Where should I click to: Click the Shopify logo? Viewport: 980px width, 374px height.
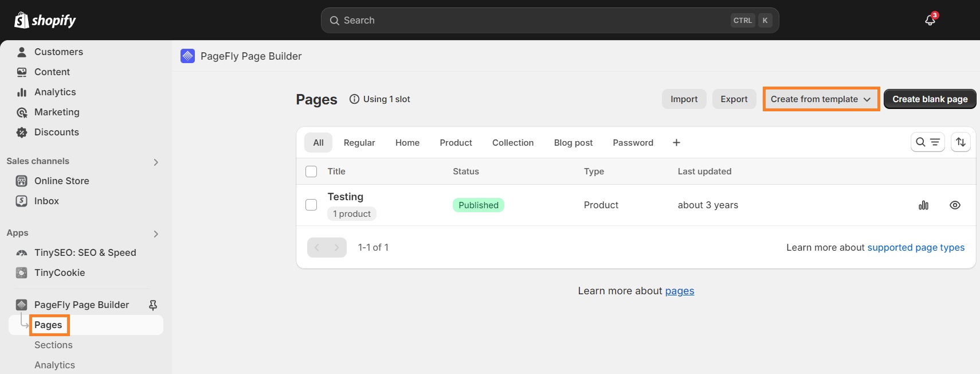pyautogui.click(x=45, y=20)
